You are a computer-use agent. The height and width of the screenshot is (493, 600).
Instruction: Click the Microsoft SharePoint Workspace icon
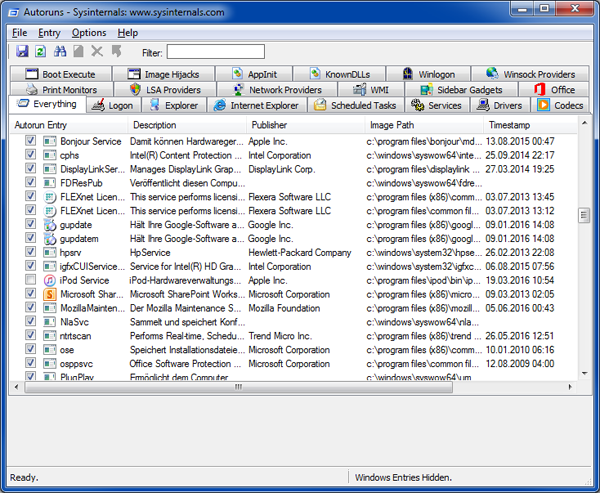[x=50, y=294]
